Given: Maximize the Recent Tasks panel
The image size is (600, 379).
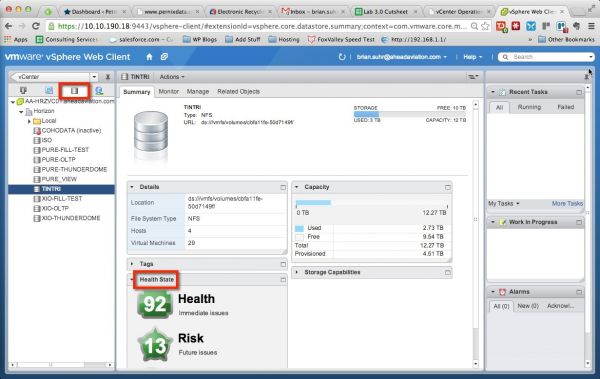Looking at the screenshot, I should point(579,92).
